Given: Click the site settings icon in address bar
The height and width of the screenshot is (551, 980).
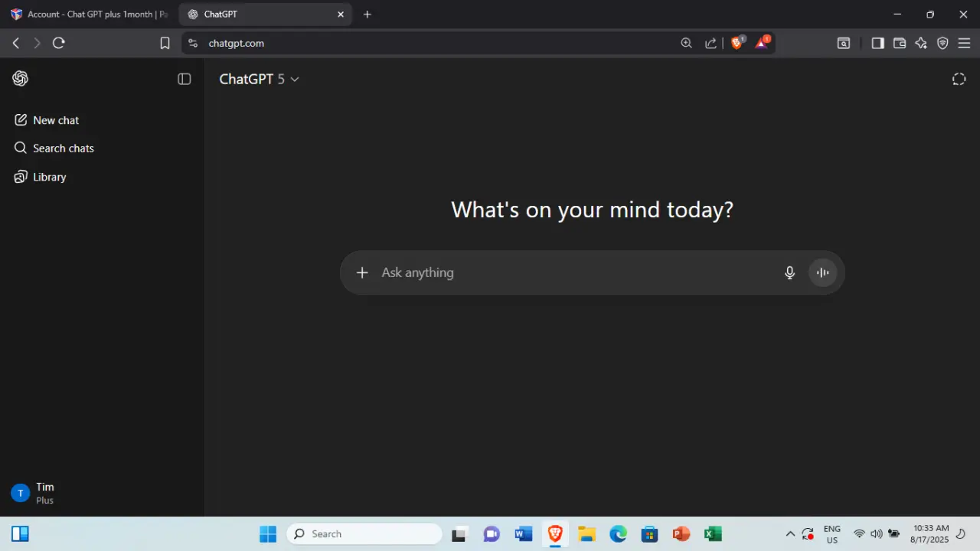Looking at the screenshot, I should 193,44.
